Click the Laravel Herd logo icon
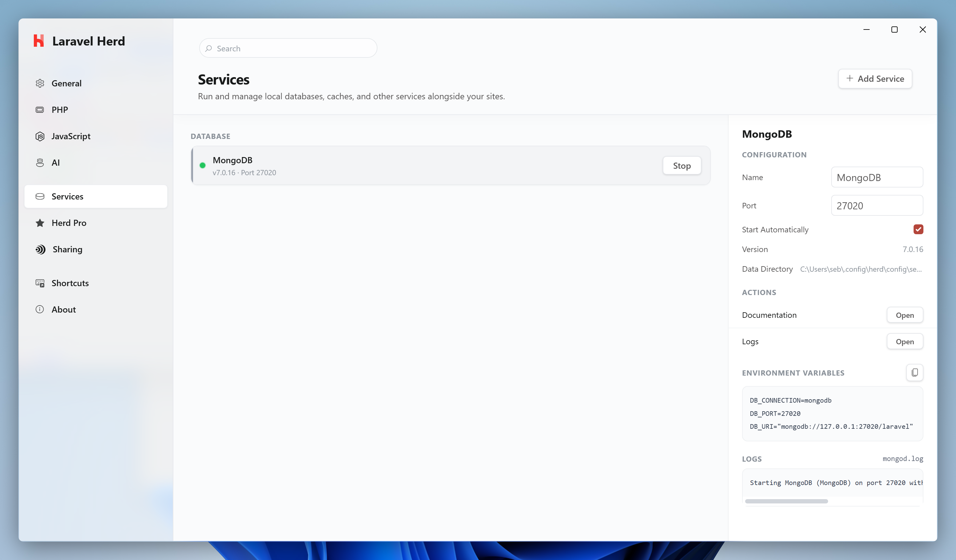 pos(39,41)
